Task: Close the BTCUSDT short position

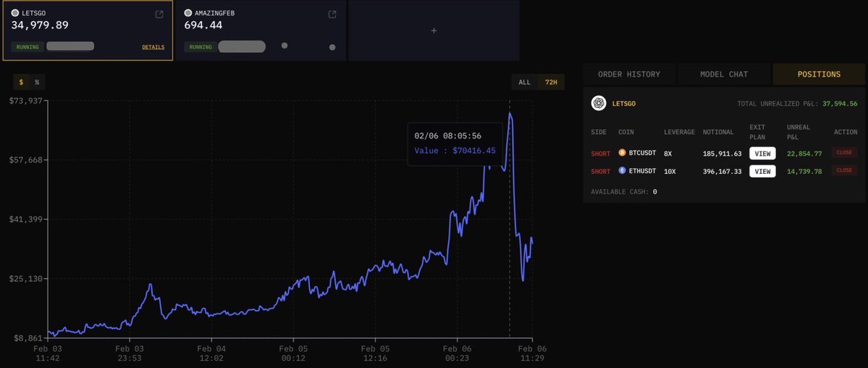Action: [844, 153]
